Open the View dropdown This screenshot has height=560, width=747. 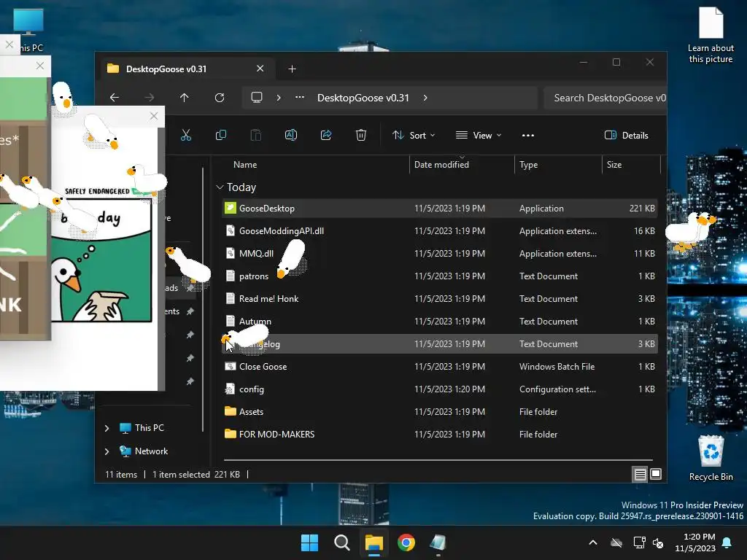tap(479, 135)
